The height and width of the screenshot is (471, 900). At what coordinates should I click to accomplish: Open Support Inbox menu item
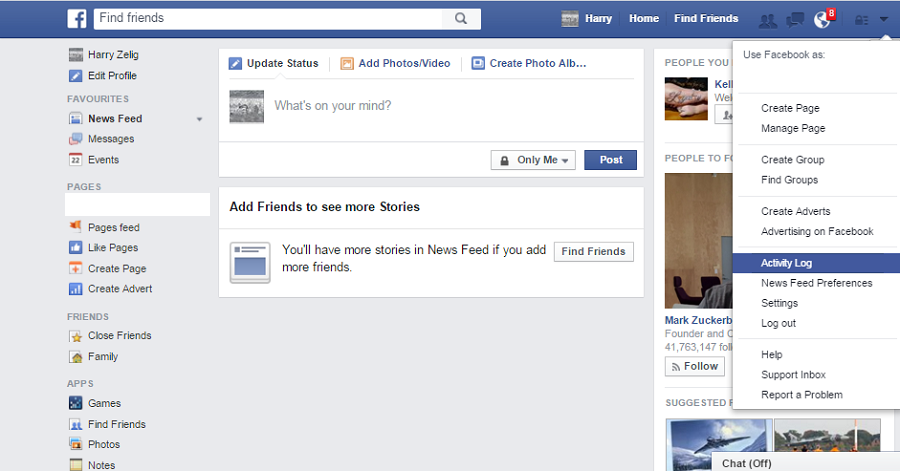(x=793, y=375)
